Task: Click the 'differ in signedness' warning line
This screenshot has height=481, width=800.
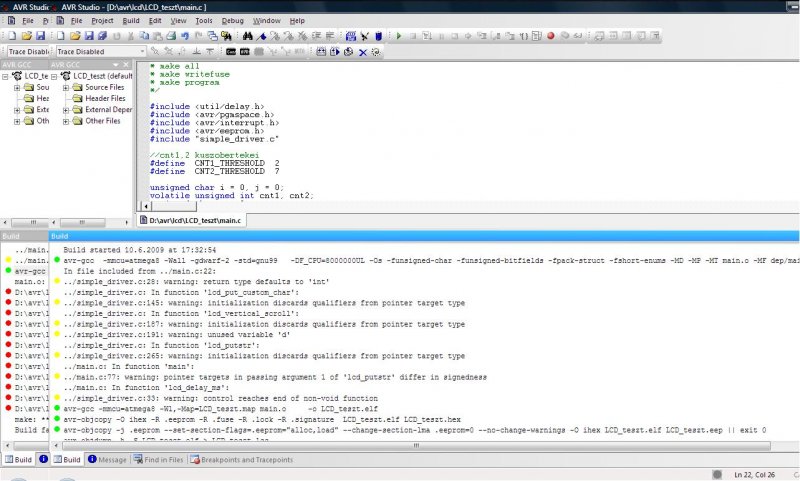Action: (x=275, y=377)
